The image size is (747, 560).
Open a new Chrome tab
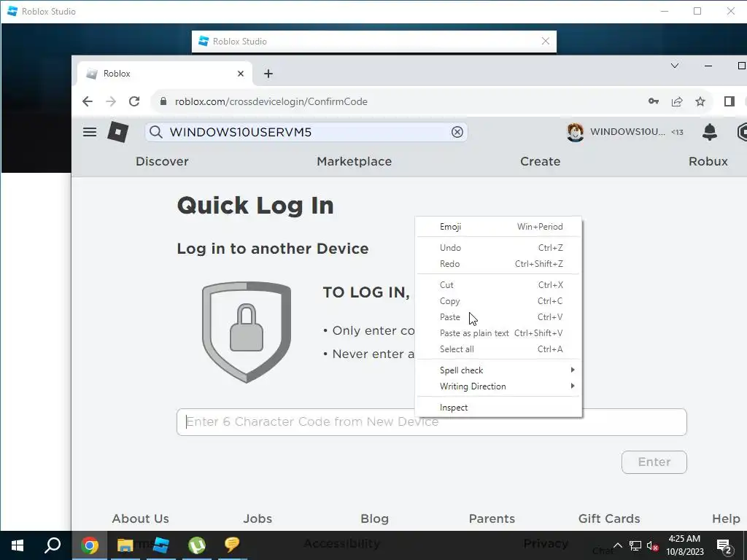point(268,74)
